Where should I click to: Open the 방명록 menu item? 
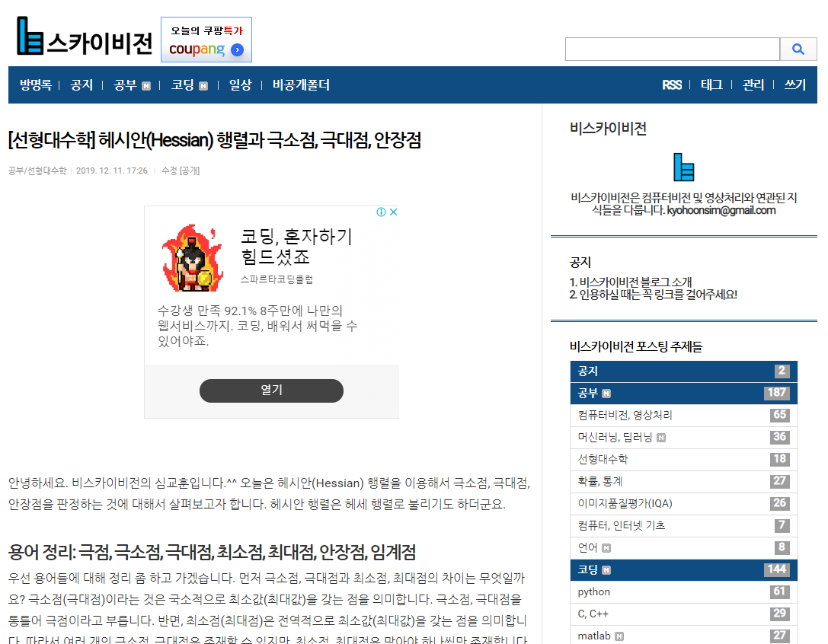tap(35, 85)
